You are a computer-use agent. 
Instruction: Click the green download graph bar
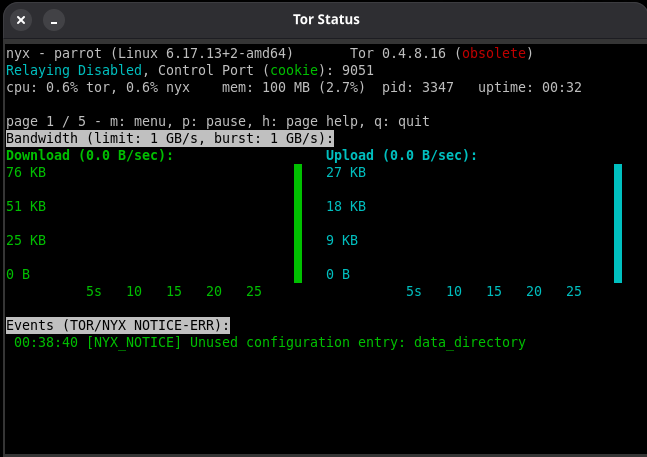coord(298,224)
